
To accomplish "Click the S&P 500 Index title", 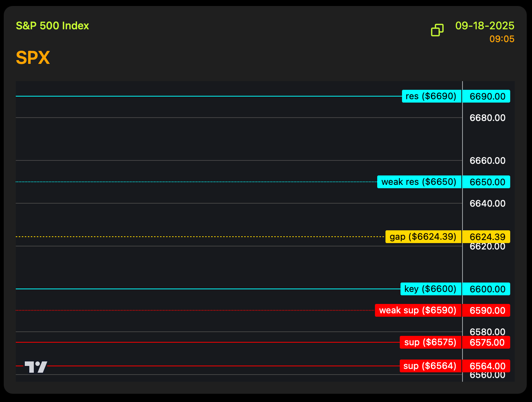I will [x=52, y=26].
